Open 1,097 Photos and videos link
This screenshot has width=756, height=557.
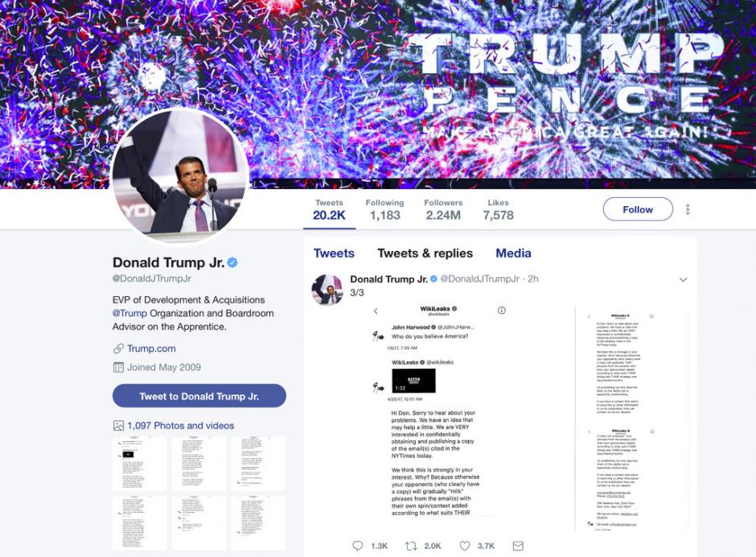[180, 426]
